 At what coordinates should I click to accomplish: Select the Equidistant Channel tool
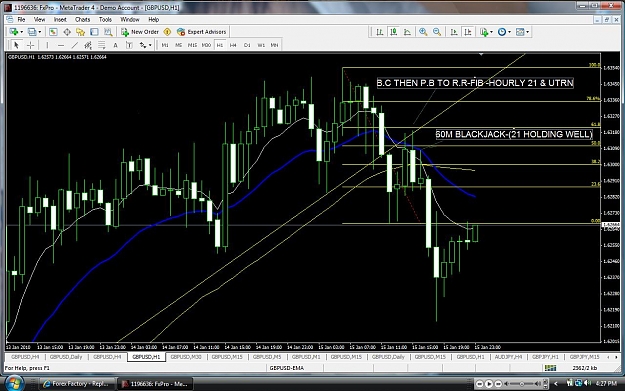pyautogui.click(x=88, y=45)
